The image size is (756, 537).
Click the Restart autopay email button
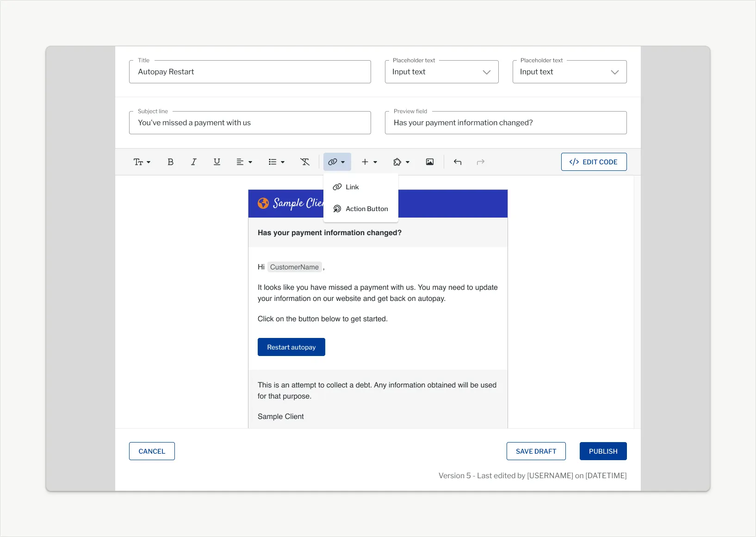click(291, 347)
